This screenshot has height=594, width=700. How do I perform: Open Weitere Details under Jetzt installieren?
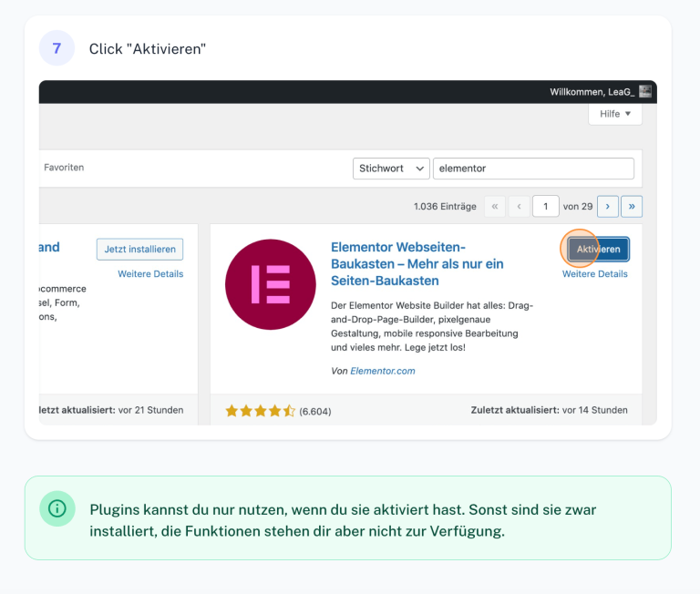click(150, 273)
